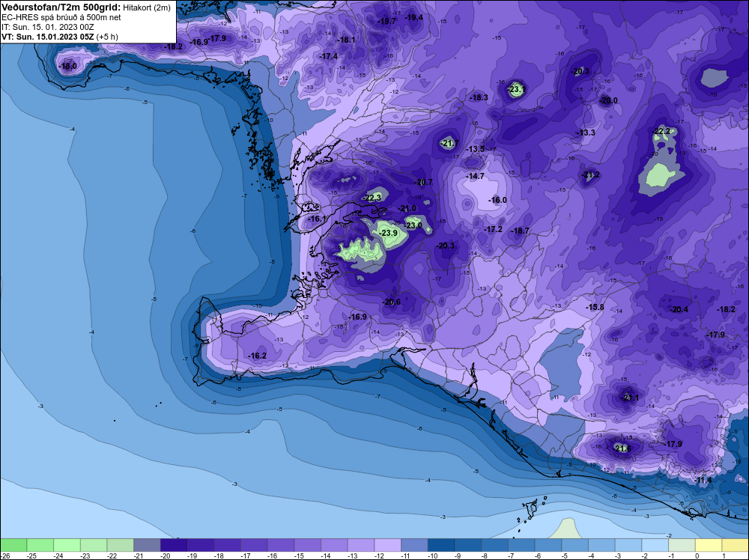Click 'EC-HRES spá brúuð á 500m net' line
This screenshot has height=560, width=749.
(x=61, y=18)
